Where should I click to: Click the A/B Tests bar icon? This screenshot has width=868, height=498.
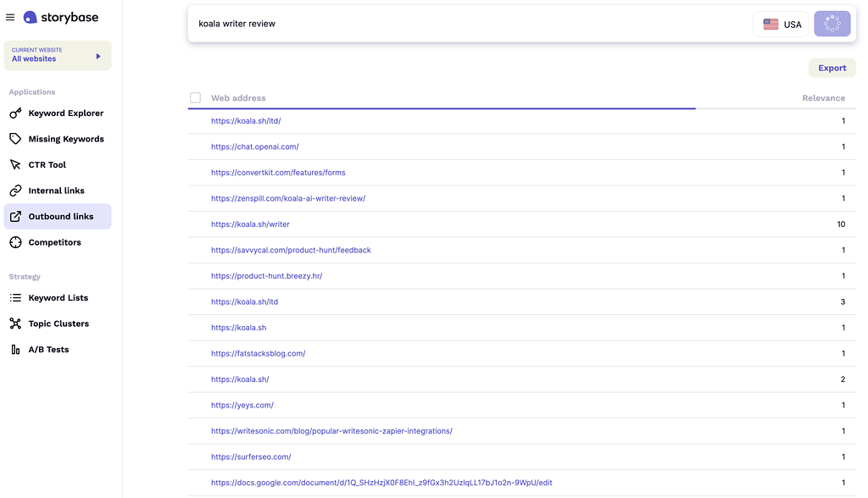click(x=15, y=350)
